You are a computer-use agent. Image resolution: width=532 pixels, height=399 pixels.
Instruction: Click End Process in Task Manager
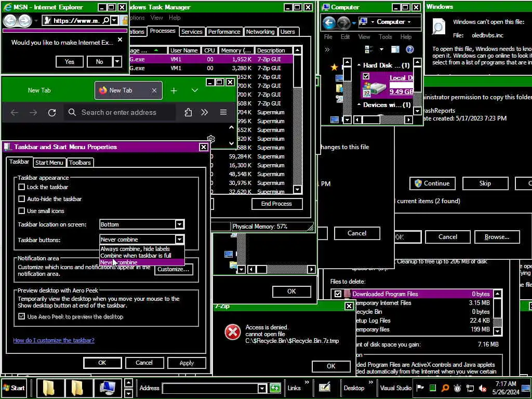click(x=276, y=204)
